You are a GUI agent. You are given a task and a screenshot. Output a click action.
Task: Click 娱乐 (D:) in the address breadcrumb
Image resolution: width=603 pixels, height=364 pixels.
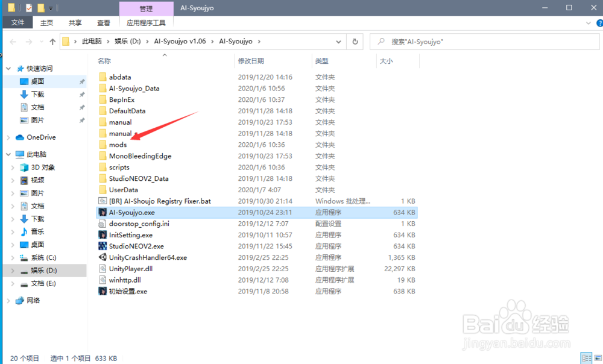128,41
